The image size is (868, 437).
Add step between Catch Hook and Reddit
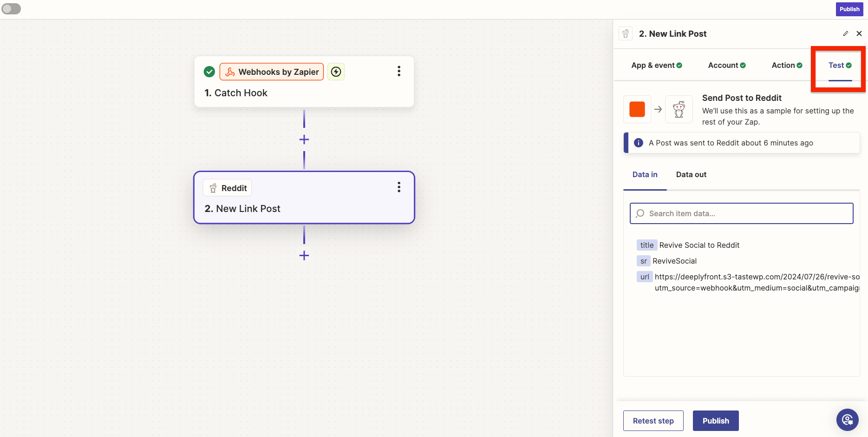click(304, 139)
